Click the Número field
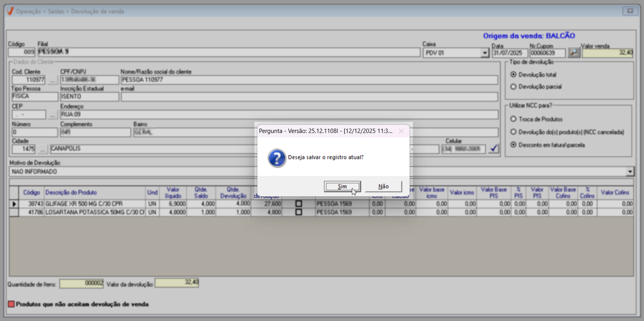This screenshot has height=321, width=644. 35,132
